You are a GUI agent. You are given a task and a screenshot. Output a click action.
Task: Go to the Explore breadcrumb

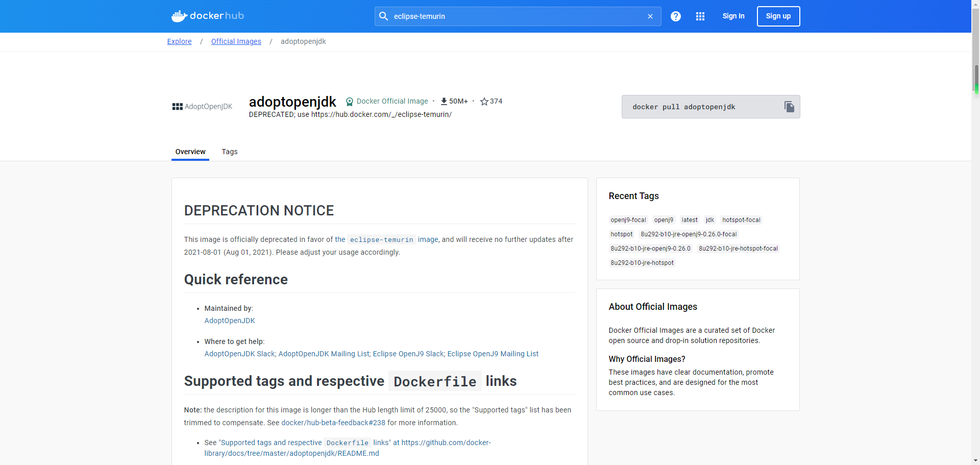(x=180, y=41)
